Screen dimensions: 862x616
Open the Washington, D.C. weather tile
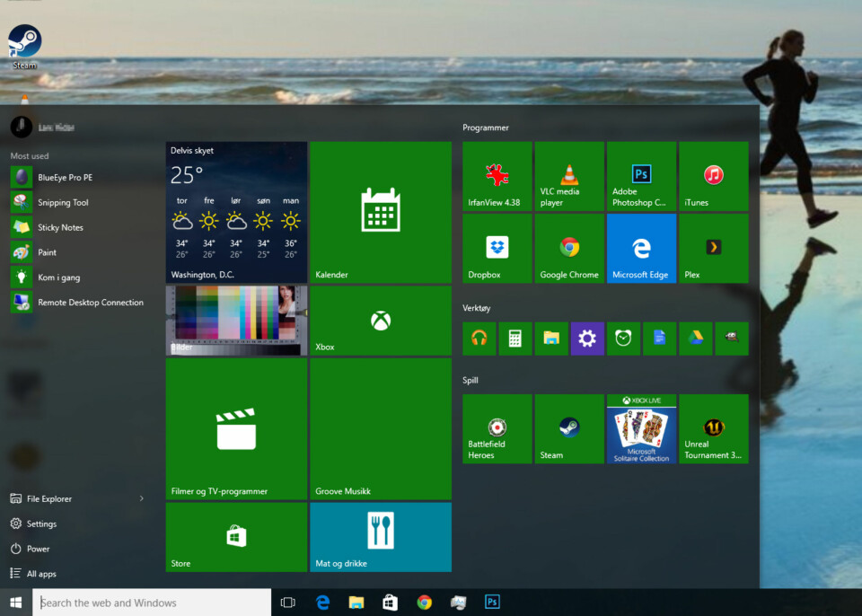[236, 212]
